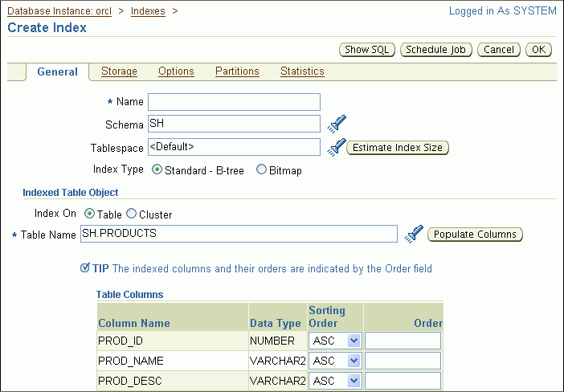564x392 pixels.
Task: Choose Cluster for Index On
Action: (x=131, y=214)
